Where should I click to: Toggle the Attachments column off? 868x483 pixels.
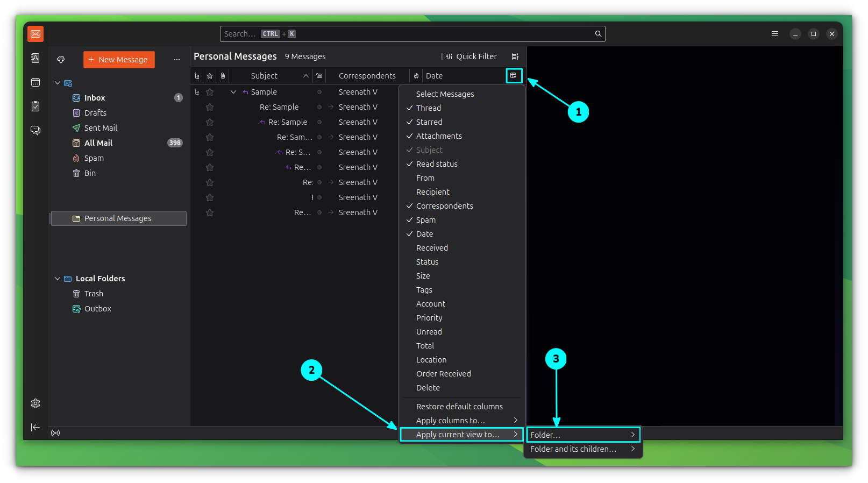coord(438,136)
